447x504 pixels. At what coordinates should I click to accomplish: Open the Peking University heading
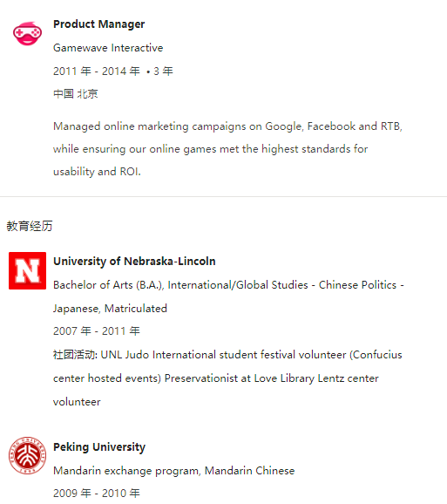[99, 447]
